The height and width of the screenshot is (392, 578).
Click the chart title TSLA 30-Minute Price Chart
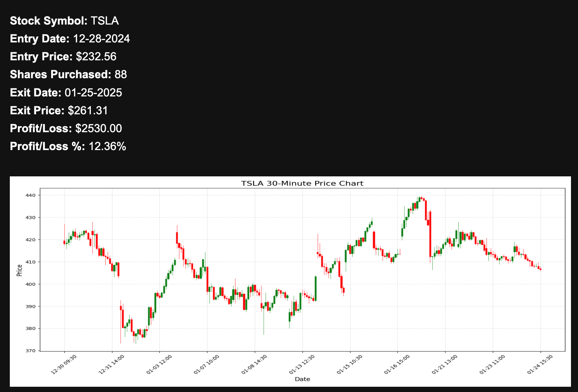pyautogui.click(x=302, y=183)
